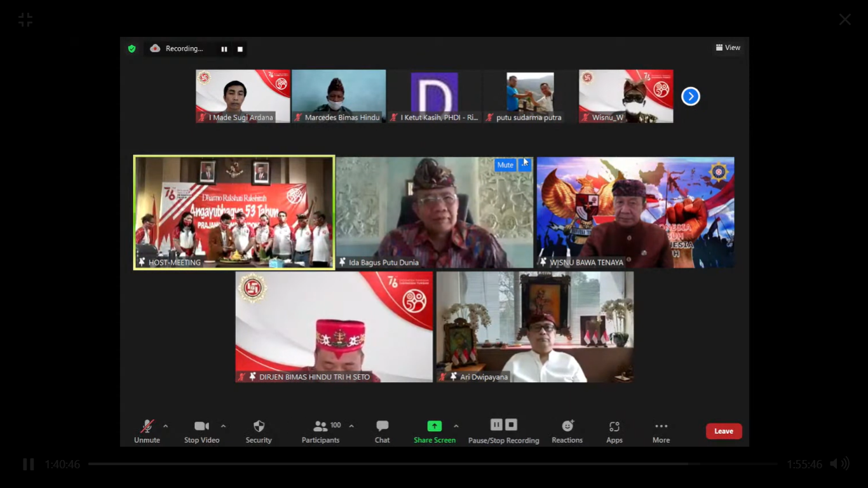Image resolution: width=868 pixels, height=488 pixels.
Task: Select I Ketut Kasih, PHDI thumbnail
Action: click(x=435, y=96)
